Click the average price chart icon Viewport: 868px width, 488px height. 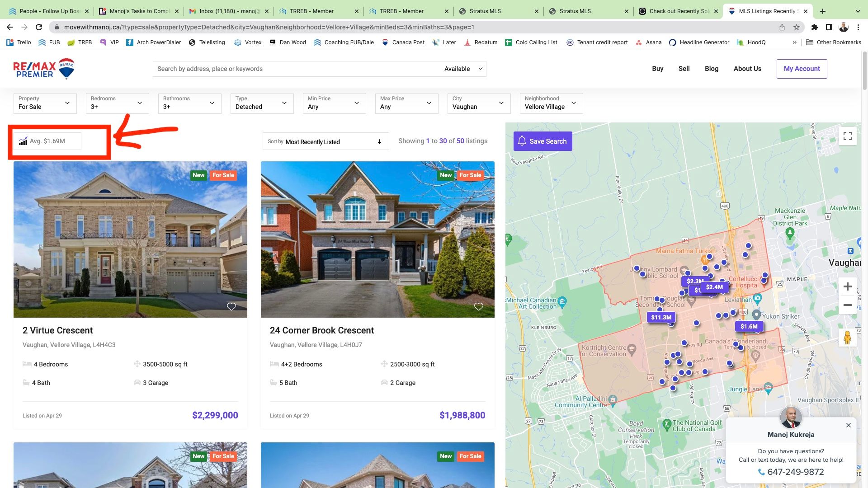23,141
